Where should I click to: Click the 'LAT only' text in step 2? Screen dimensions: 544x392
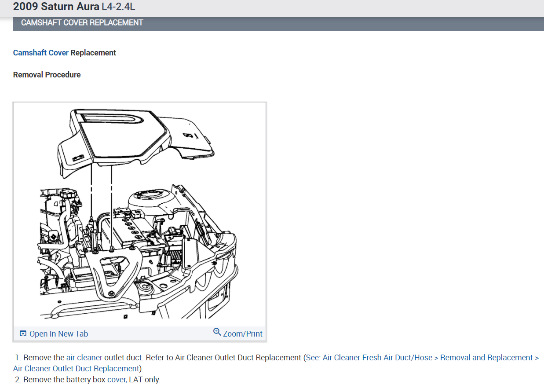pyautogui.click(x=144, y=379)
